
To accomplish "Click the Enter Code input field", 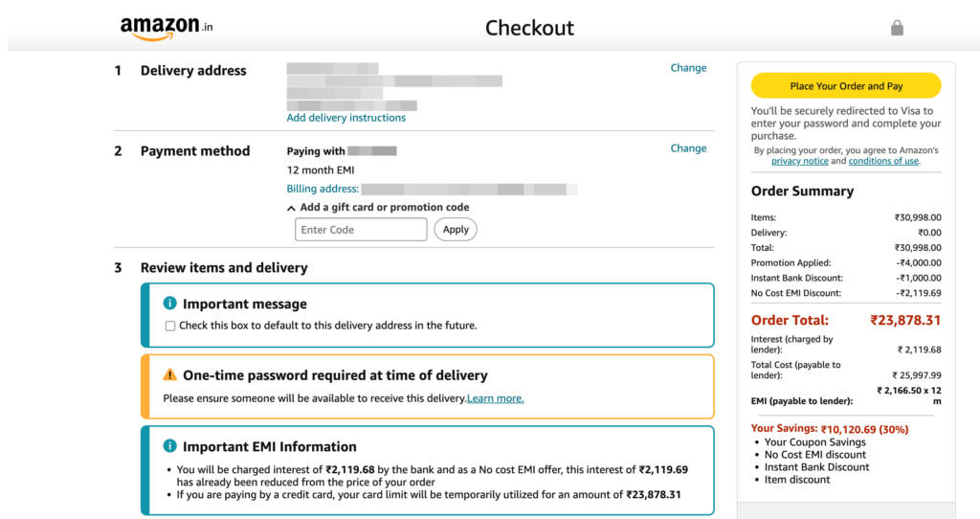I will tap(361, 230).
